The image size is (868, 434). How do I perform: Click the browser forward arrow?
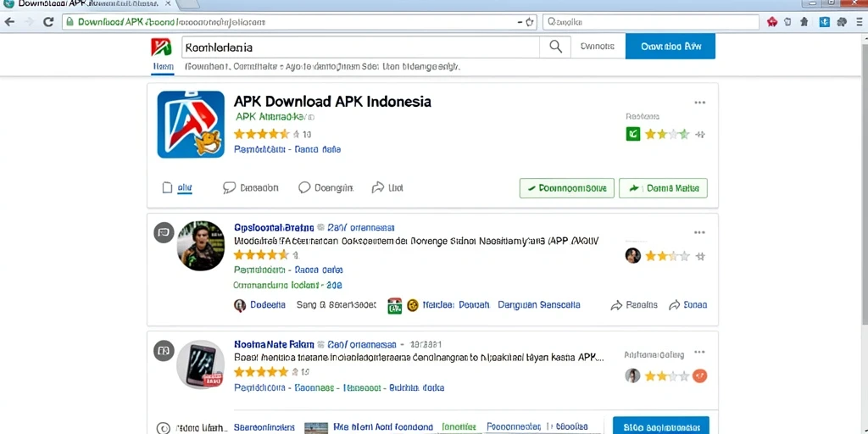pos(29,22)
